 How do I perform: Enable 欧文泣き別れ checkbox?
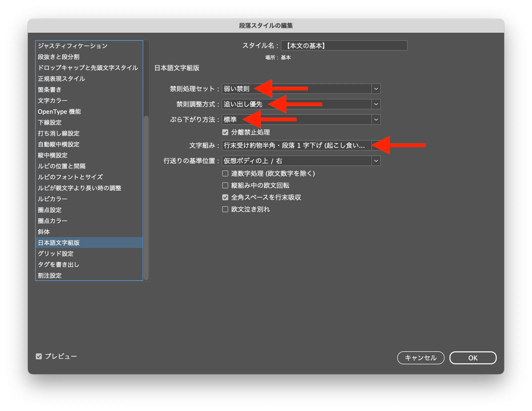pos(225,209)
